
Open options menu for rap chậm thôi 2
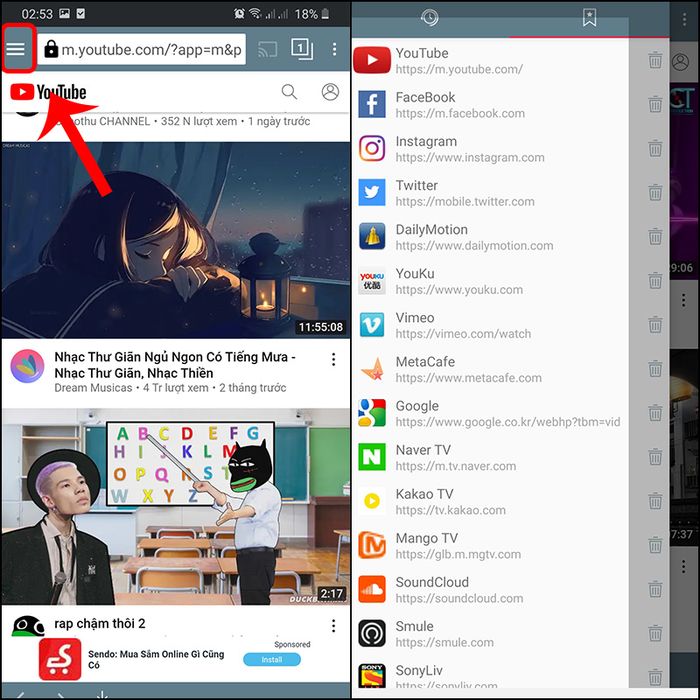tap(333, 626)
